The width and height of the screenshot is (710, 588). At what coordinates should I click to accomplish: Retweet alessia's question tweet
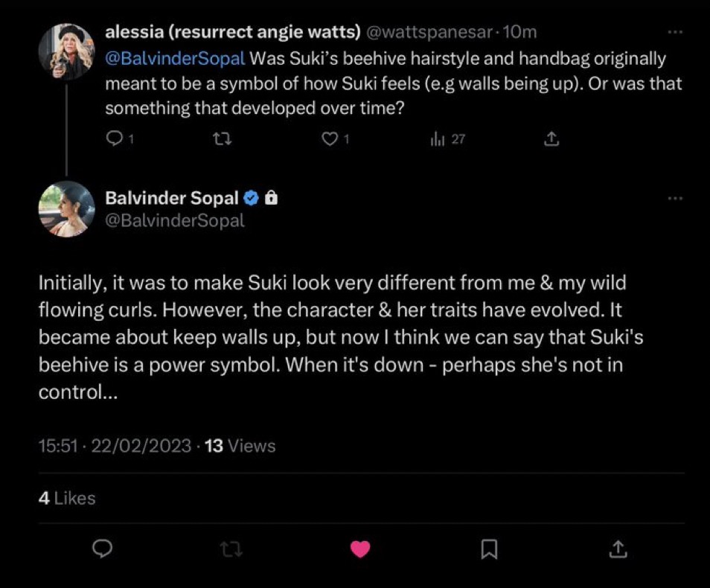click(223, 138)
